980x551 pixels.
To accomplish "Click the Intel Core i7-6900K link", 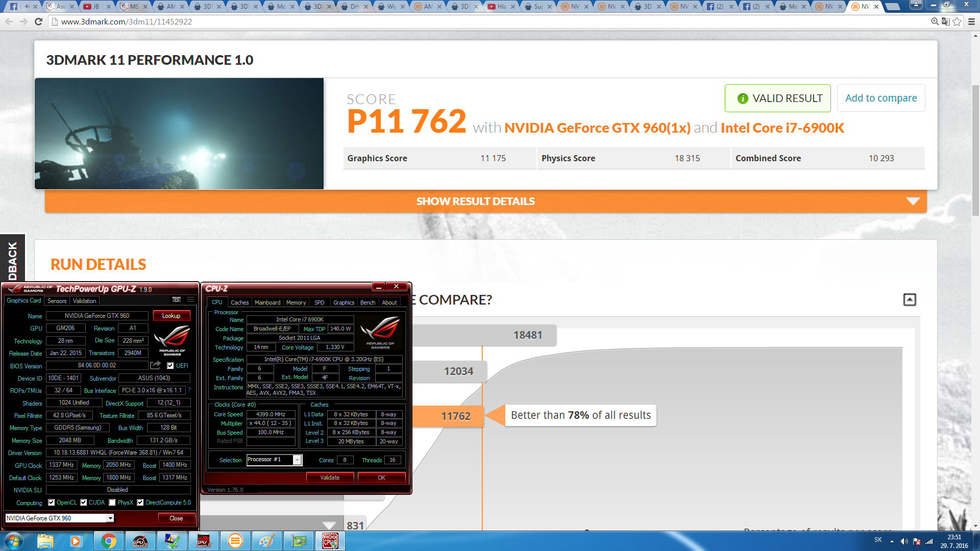I will pyautogui.click(x=782, y=128).
